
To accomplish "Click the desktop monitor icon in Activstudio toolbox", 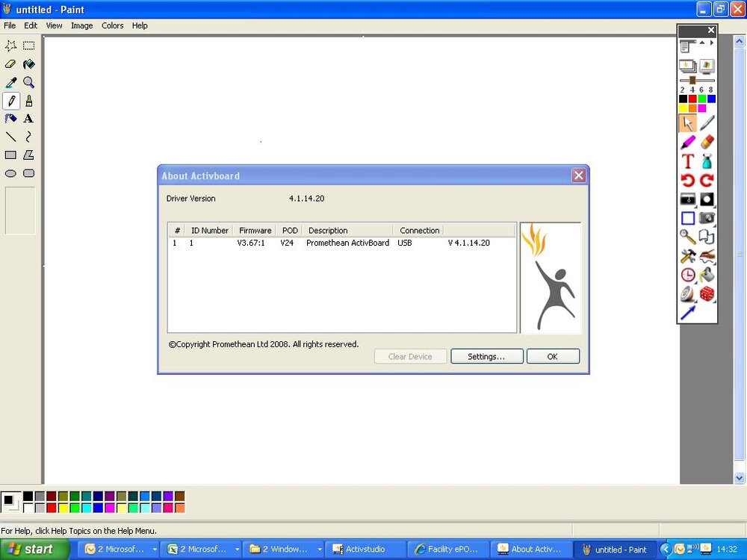I will pos(707,66).
